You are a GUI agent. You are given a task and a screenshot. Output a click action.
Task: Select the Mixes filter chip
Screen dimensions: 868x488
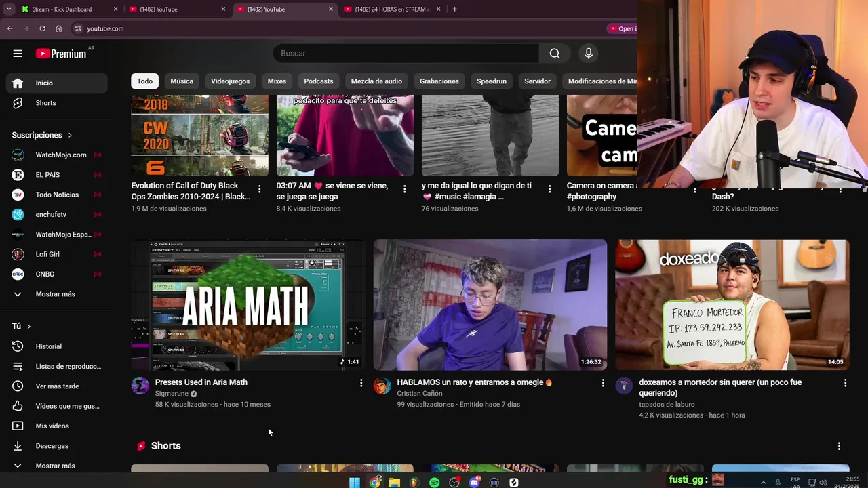click(x=277, y=81)
